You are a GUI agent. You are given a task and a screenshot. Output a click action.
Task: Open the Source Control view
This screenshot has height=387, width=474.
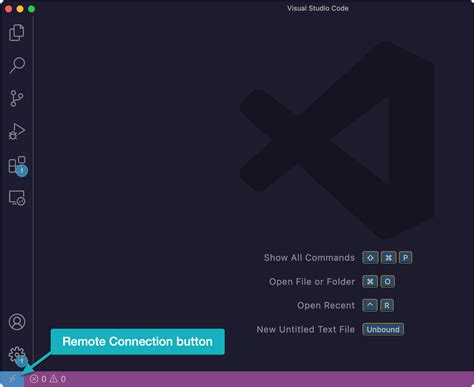pos(17,98)
